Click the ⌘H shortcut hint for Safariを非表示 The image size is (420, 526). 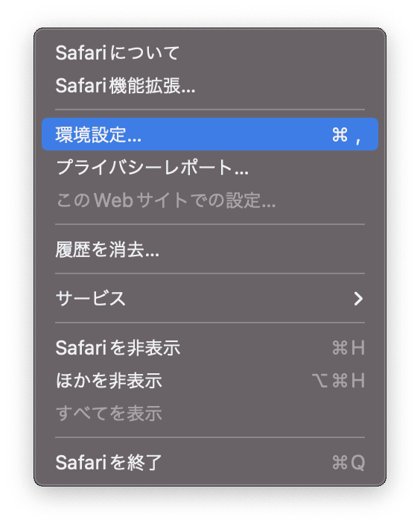pyautogui.click(x=349, y=347)
